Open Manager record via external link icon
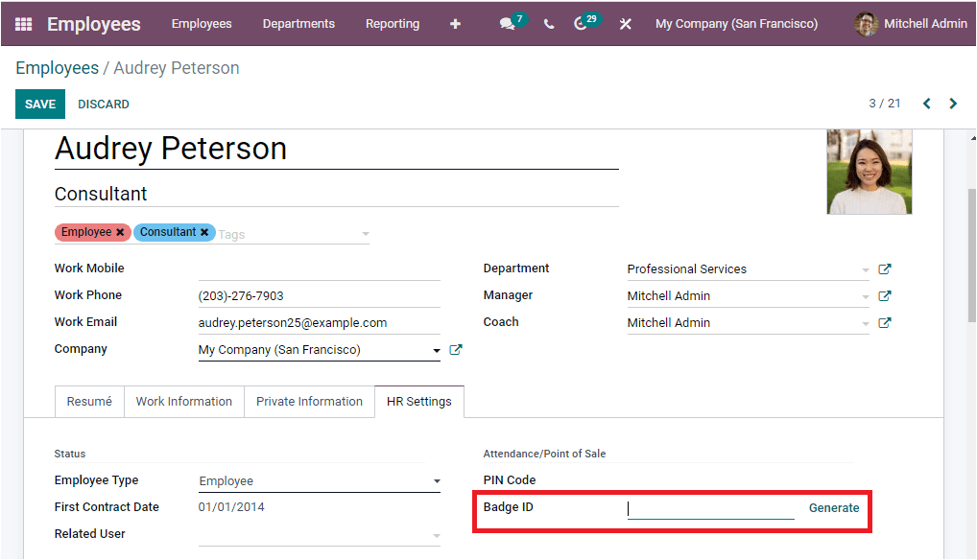 [x=884, y=295]
